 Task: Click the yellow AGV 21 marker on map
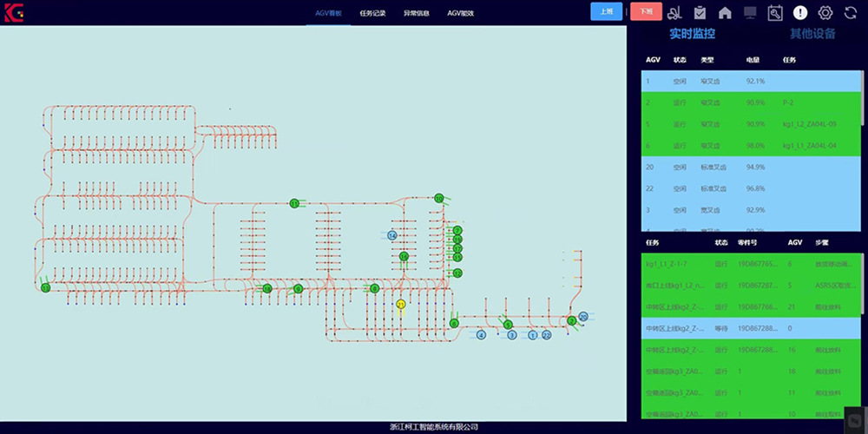click(x=400, y=305)
